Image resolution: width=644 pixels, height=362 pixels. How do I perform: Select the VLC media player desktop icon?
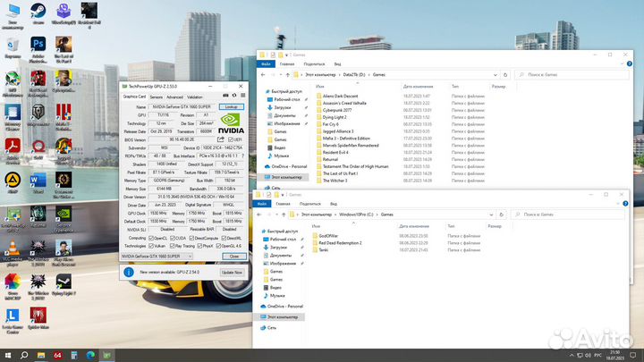click(13, 253)
